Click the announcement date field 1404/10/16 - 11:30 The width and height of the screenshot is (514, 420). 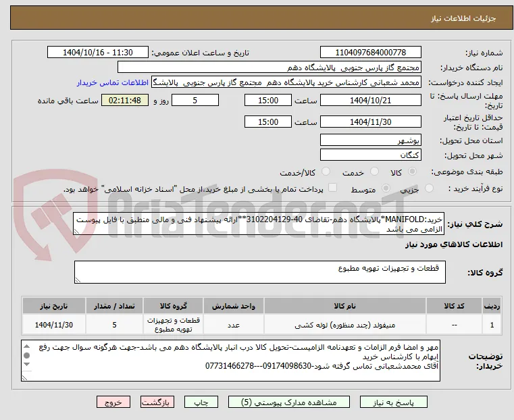click(98, 53)
